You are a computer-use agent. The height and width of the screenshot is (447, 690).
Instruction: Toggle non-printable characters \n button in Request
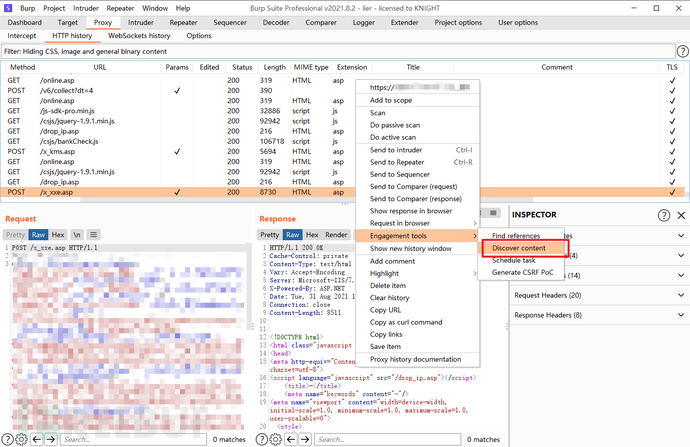click(77, 235)
